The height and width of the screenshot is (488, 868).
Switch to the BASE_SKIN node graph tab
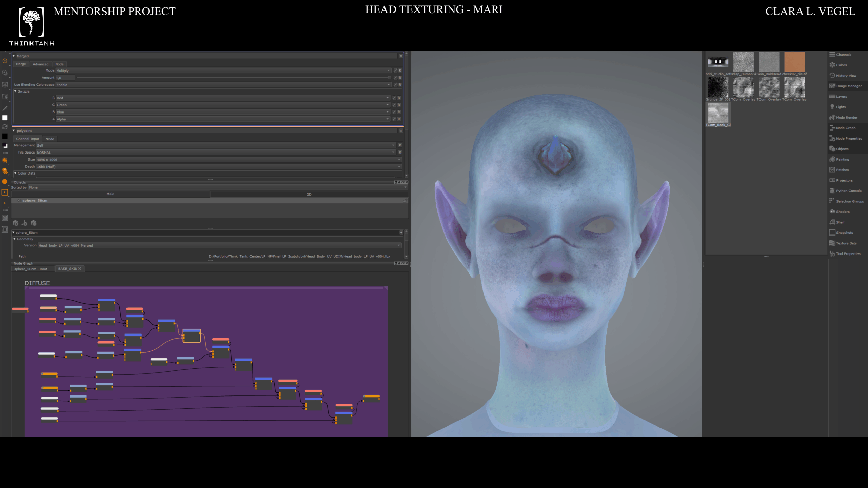point(67,269)
